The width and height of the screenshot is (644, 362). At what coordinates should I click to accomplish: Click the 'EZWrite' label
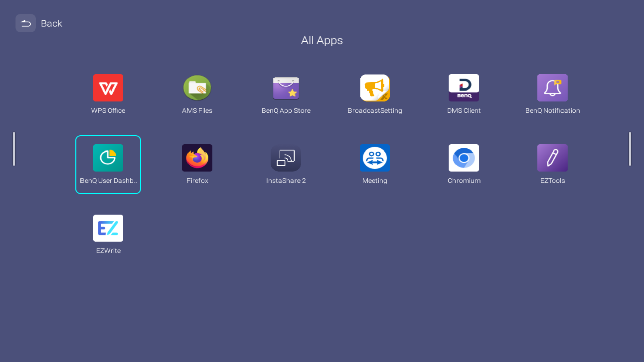coord(108,251)
